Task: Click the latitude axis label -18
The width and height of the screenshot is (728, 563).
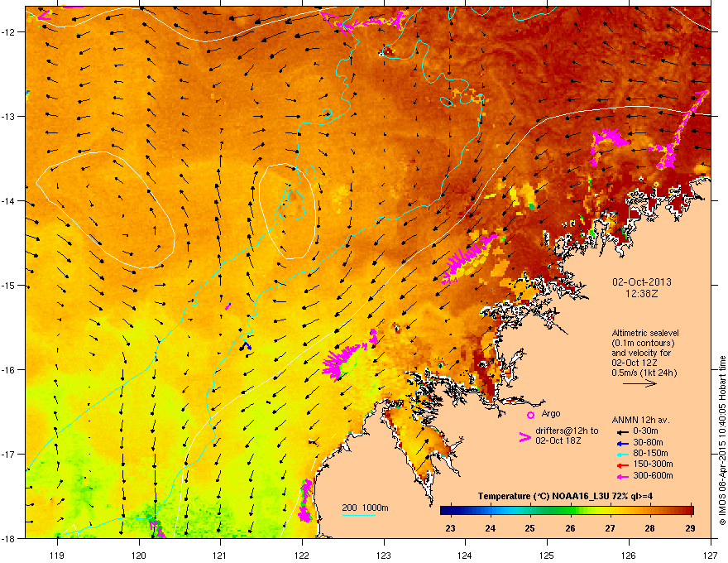Action: point(9,538)
